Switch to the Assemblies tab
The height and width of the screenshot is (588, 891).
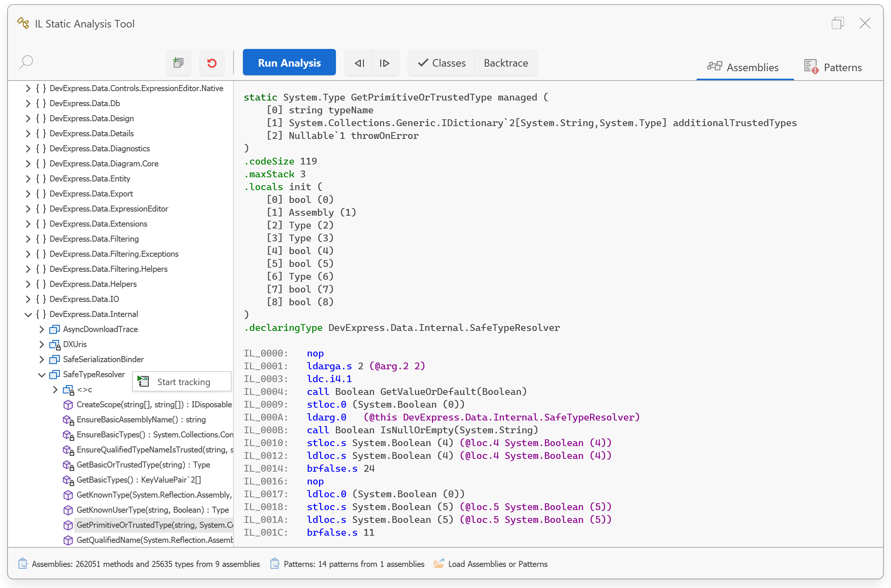coord(743,67)
